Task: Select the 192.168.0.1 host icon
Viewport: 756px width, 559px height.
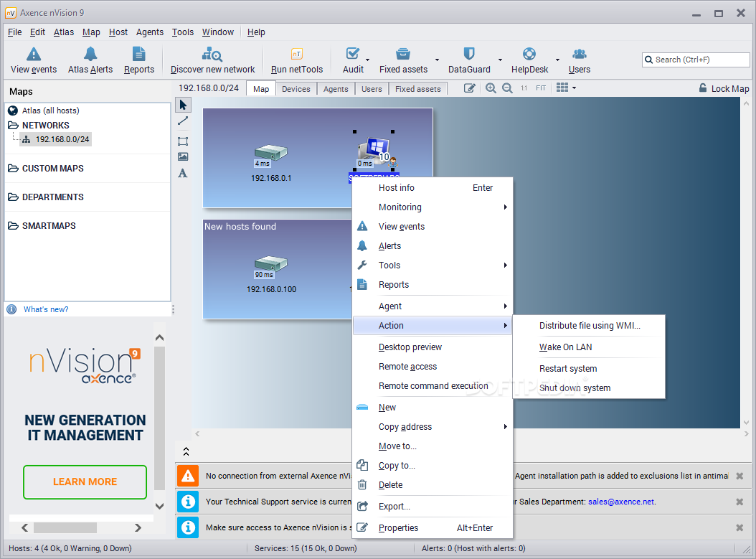Action: [271, 154]
